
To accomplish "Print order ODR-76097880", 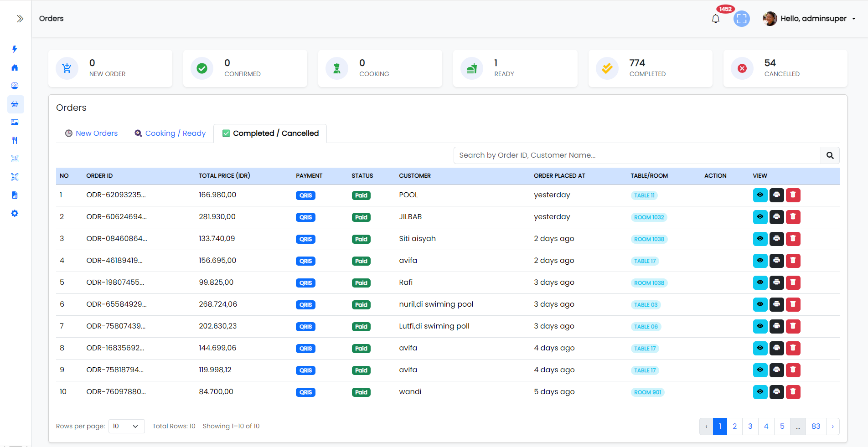I will (777, 392).
